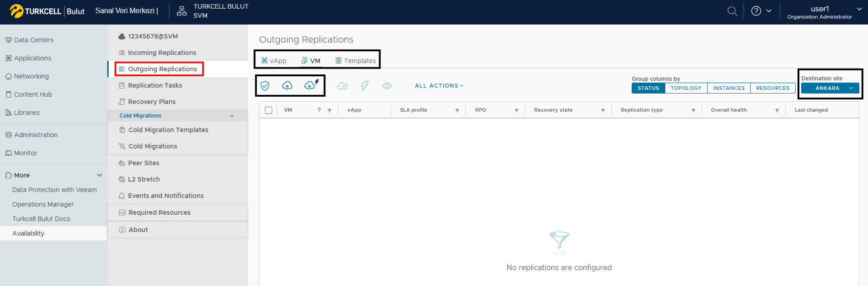The image size is (868, 286).
Task: Toggle VM column sort arrow
Action: [319, 110]
